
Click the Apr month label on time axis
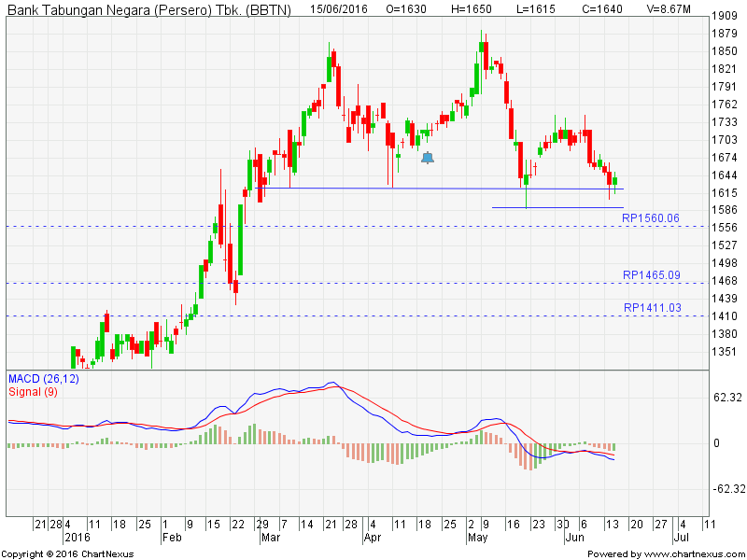point(373,538)
